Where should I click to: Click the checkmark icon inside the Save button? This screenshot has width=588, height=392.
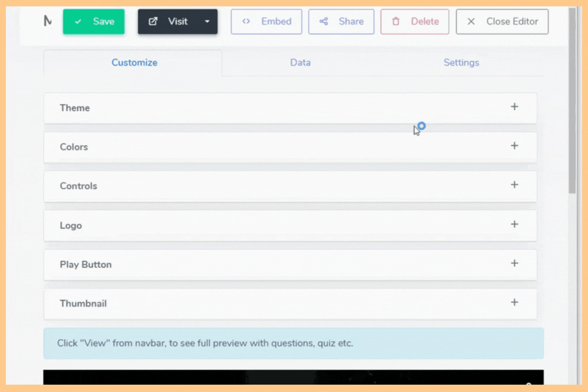pyautogui.click(x=78, y=21)
